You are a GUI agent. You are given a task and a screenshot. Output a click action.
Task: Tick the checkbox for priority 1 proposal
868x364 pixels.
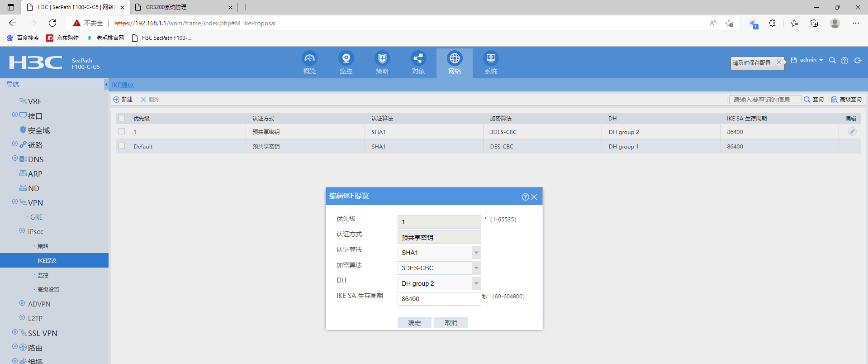122,132
